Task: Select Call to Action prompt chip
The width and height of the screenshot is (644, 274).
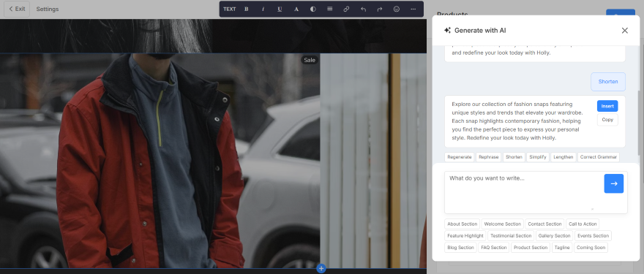Action: pyautogui.click(x=583, y=224)
